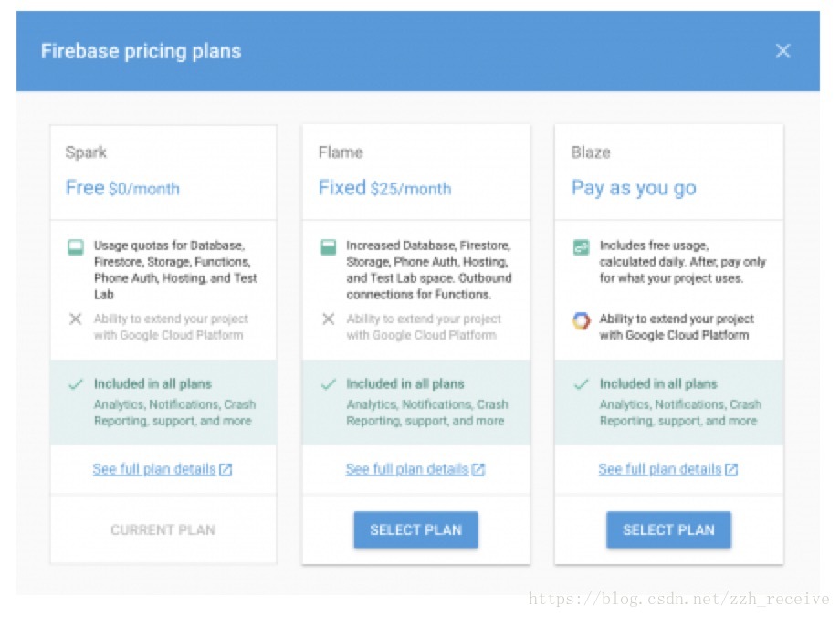The width and height of the screenshot is (840, 617).
Task: Click the Google Cloud Platform logo icon
Action: (x=581, y=320)
